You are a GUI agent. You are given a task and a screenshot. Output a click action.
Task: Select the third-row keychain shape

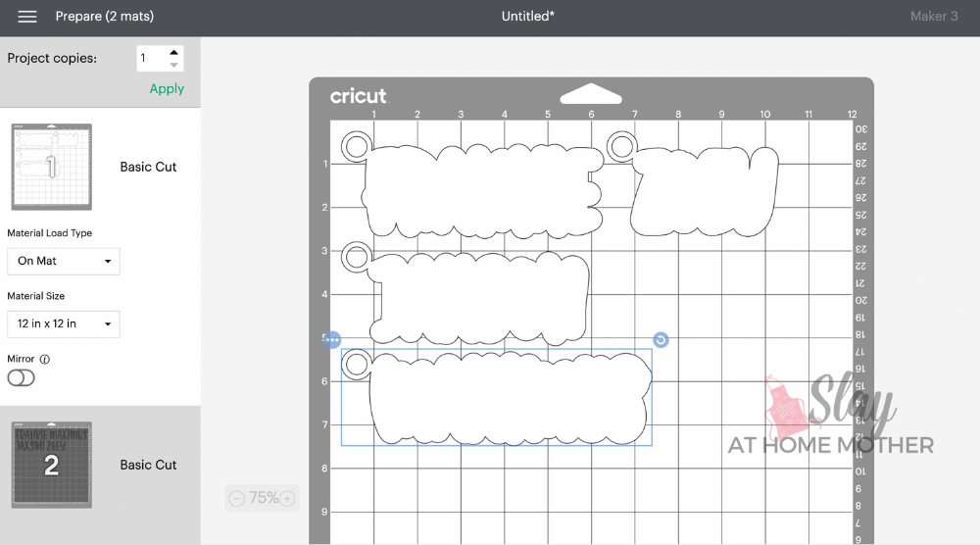click(465, 294)
